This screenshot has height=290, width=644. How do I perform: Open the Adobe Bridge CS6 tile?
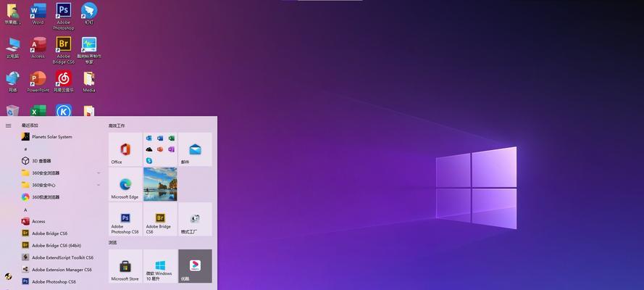click(160, 219)
